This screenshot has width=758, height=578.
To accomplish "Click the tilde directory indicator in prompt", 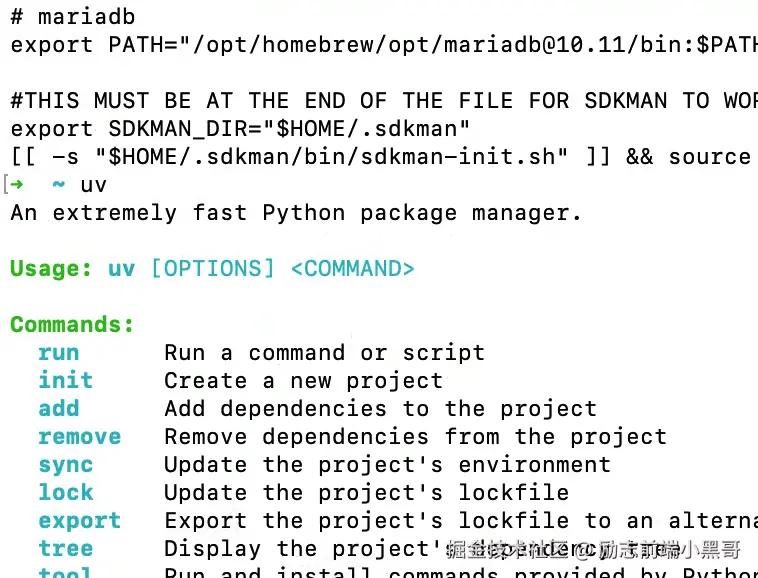I will (59, 185).
